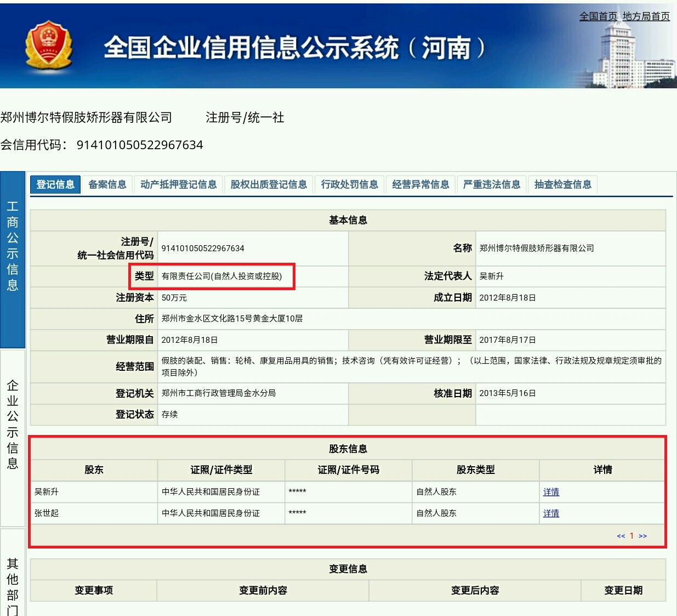Select page 1 in the shareholder list
The image size is (677, 616).
click(x=632, y=536)
